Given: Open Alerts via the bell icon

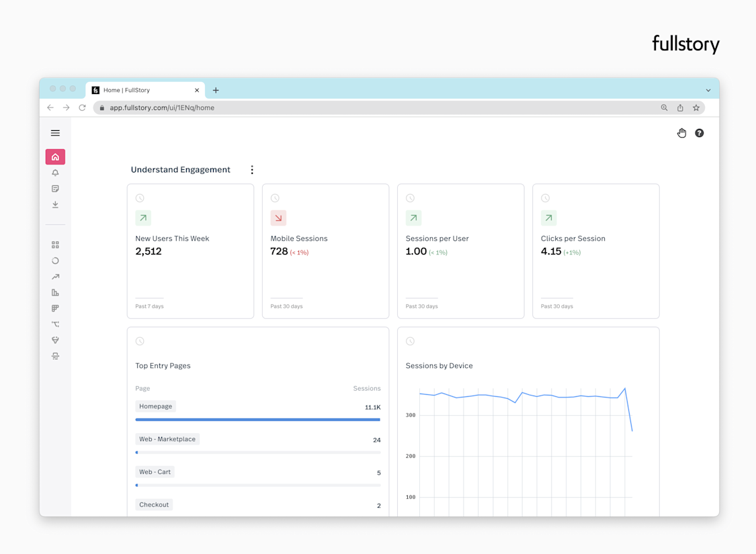Looking at the screenshot, I should (x=55, y=173).
